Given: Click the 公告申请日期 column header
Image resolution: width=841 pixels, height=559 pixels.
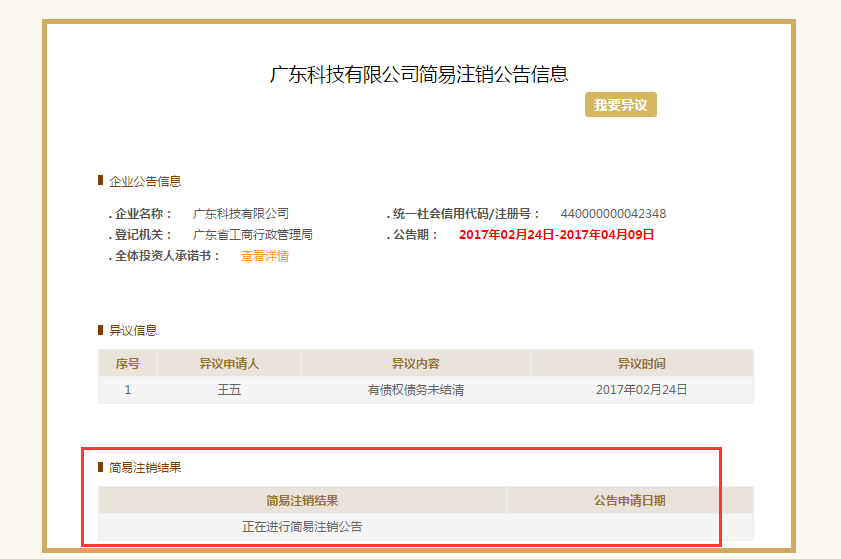Looking at the screenshot, I should [629, 500].
